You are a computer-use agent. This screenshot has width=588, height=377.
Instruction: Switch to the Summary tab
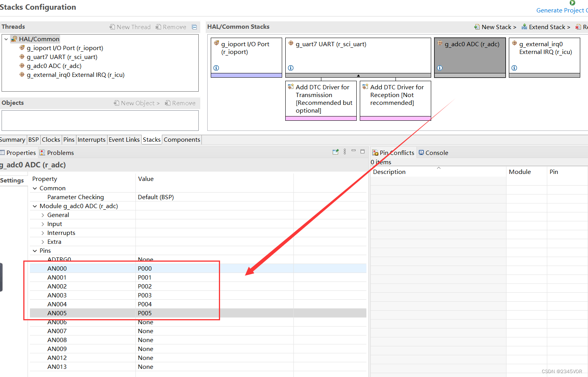point(12,140)
